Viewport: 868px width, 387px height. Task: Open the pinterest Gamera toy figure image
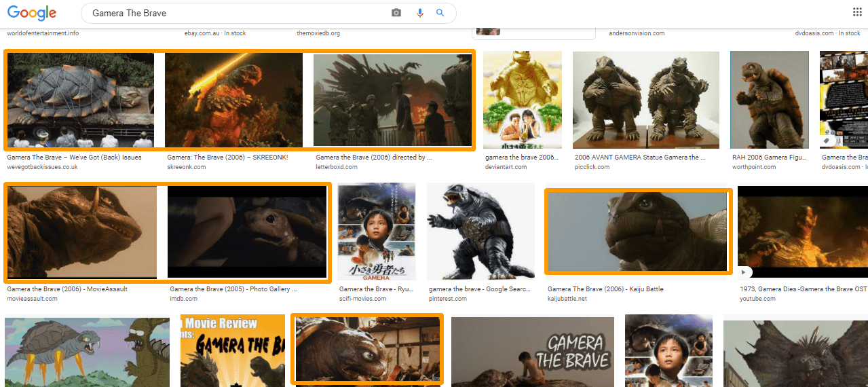[x=480, y=232]
